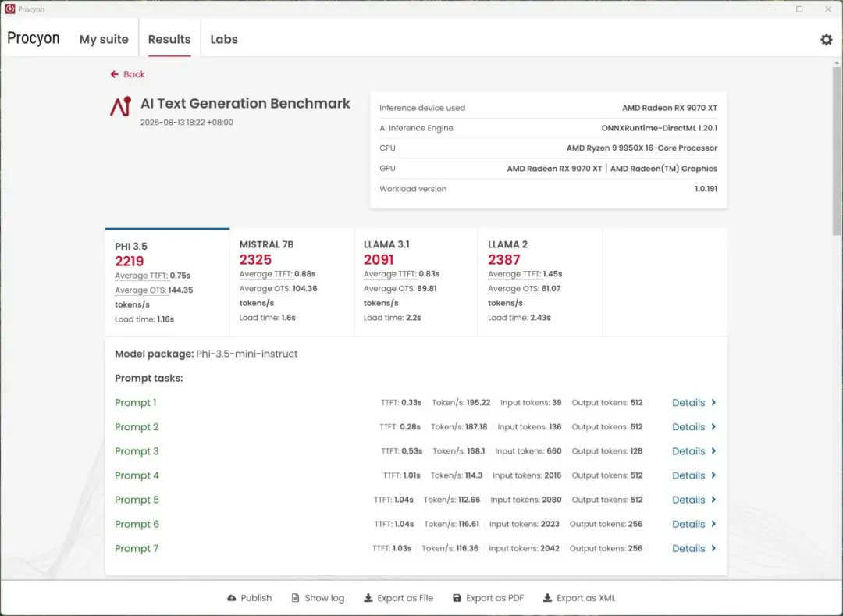This screenshot has width=843, height=616.
Task: Click the Procyon title bar app icon
Action: (9, 9)
